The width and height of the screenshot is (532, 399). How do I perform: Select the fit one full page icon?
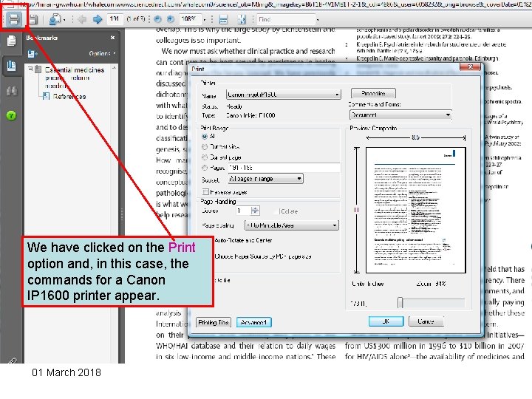coord(241,20)
